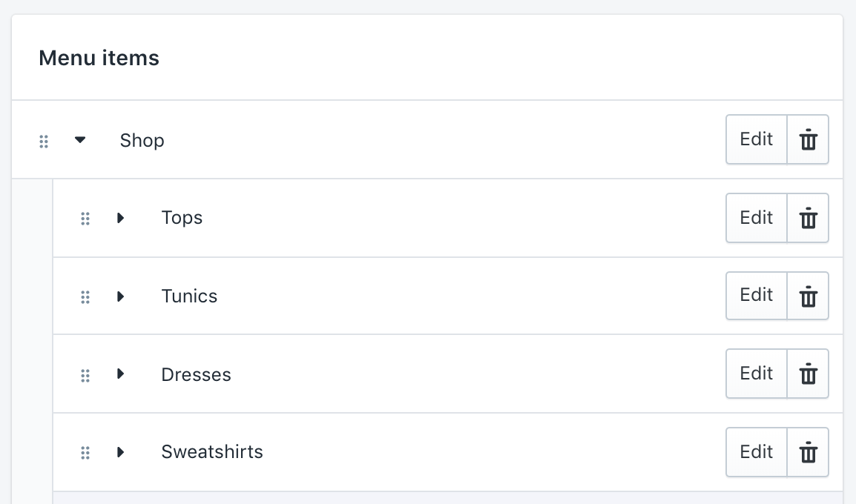Edit the Shop menu item

coord(756,139)
